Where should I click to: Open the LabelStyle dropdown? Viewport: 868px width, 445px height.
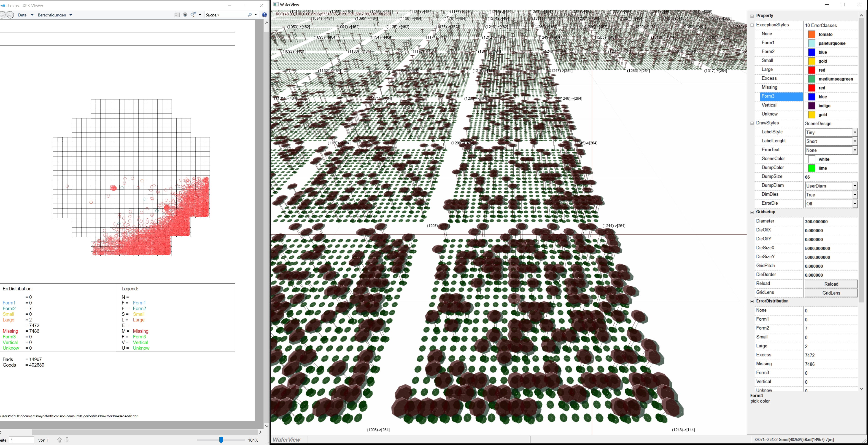point(855,132)
